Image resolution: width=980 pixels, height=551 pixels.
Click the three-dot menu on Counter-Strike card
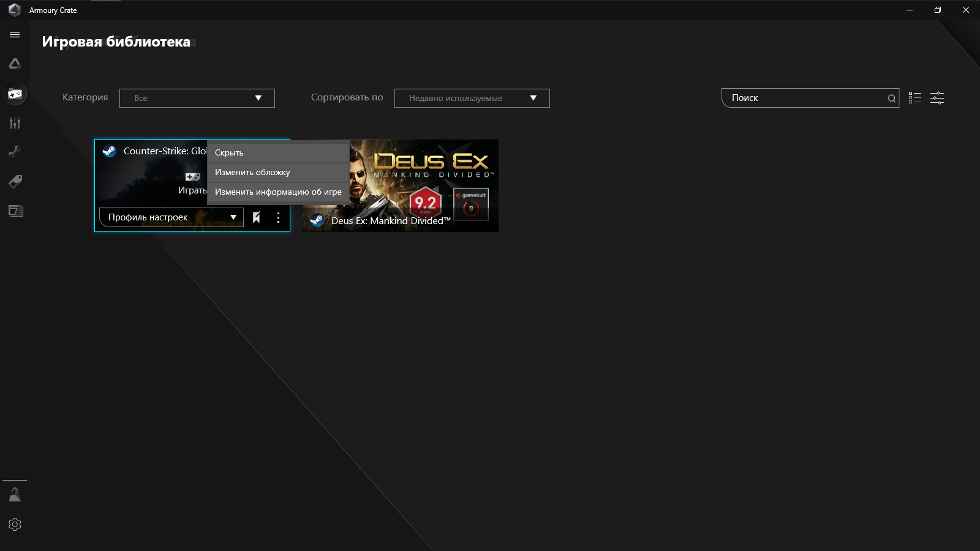click(x=278, y=217)
